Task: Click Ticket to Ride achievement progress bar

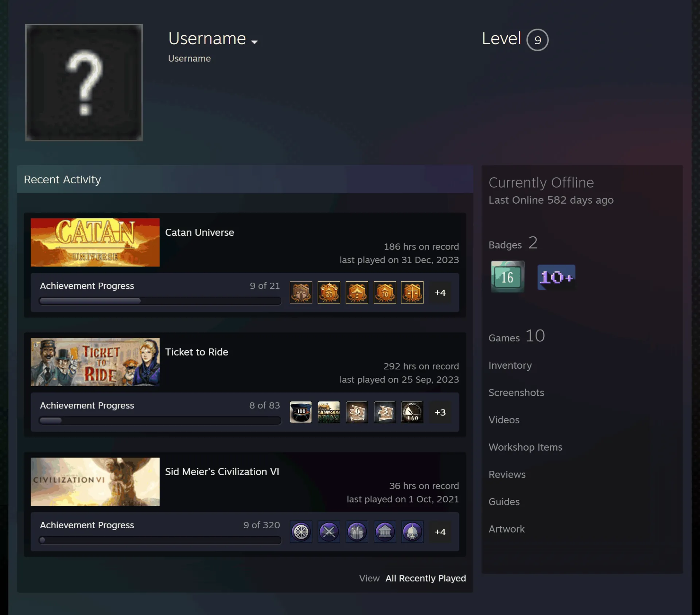Action: point(160,420)
